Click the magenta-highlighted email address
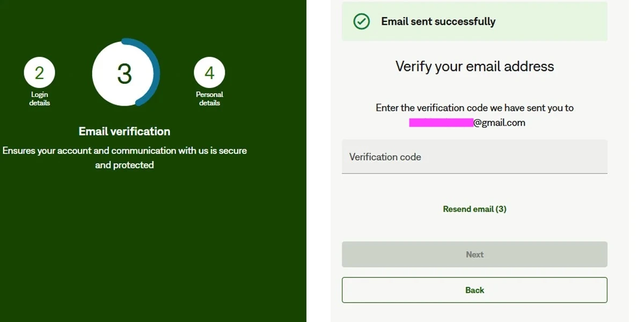 click(441, 122)
